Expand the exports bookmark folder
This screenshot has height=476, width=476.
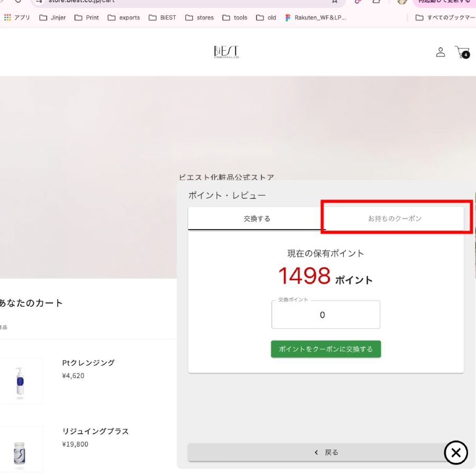[124, 17]
